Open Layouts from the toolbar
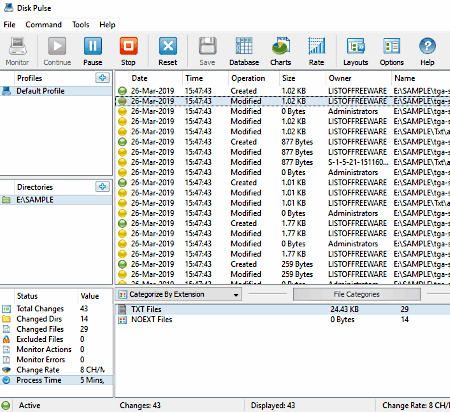Screen dimensions: 450x412 click(x=356, y=46)
